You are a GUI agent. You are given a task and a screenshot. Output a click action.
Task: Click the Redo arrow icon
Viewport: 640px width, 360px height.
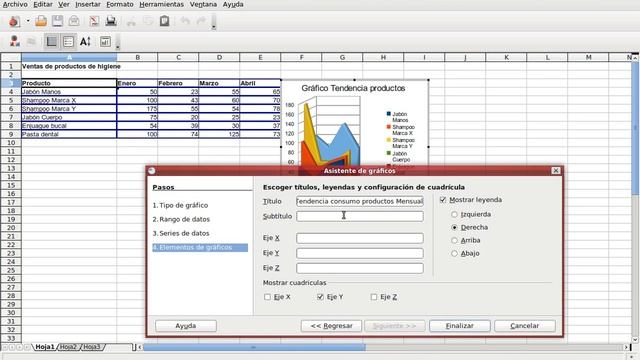(x=201, y=21)
